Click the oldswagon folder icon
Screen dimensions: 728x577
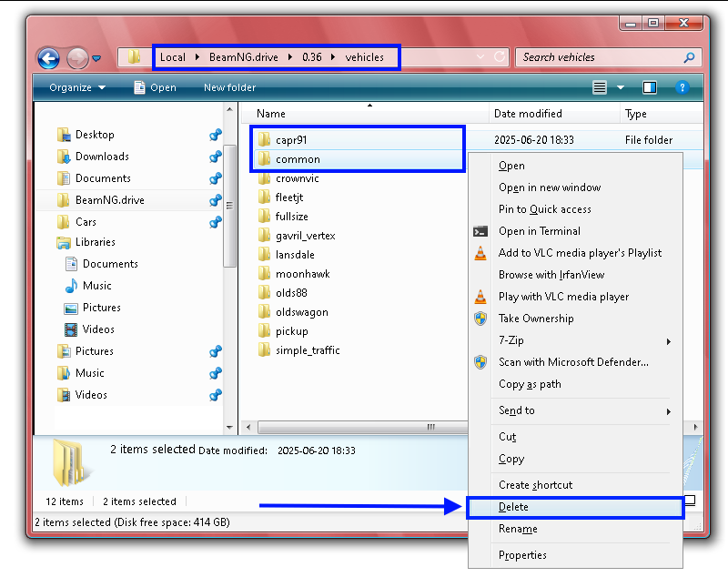pyautogui.click(x=264, y=311)
